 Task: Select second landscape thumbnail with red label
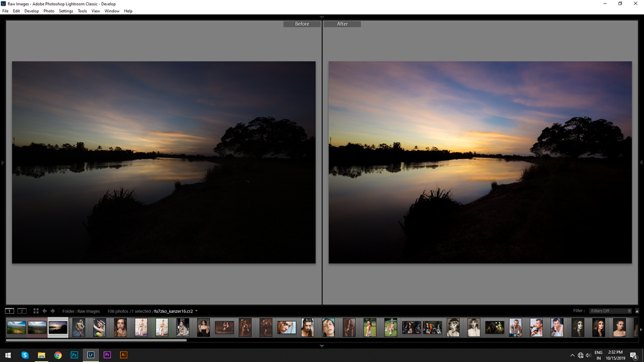[x=37, y=327]
